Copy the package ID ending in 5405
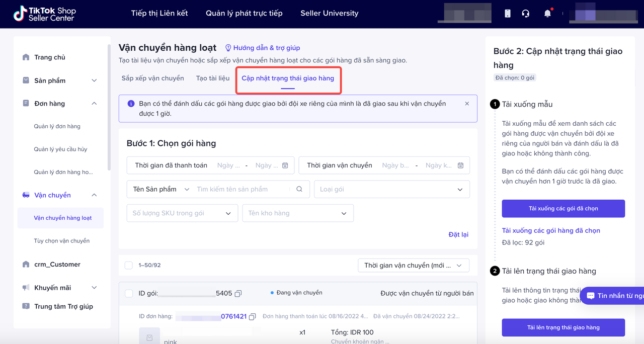The height and width of the screenshot is (344, 644). pos(238,293)
